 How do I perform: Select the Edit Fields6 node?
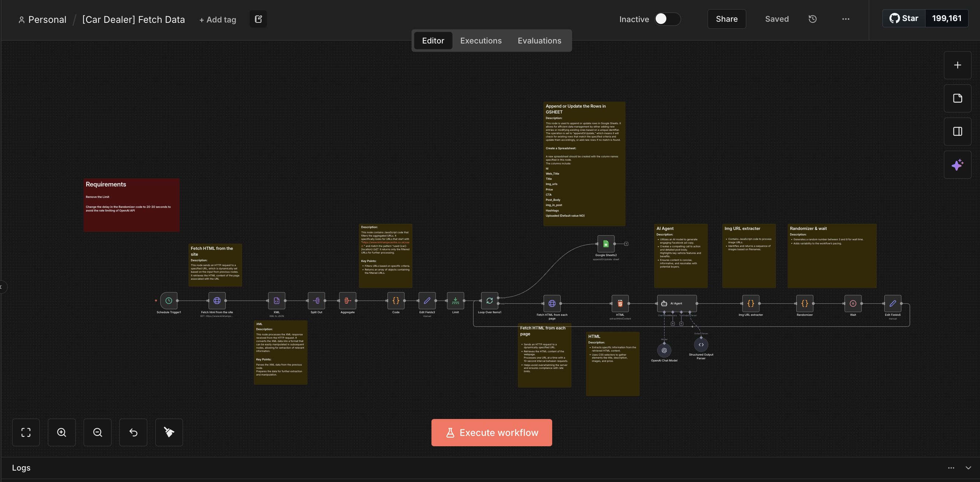pos(892,303)
